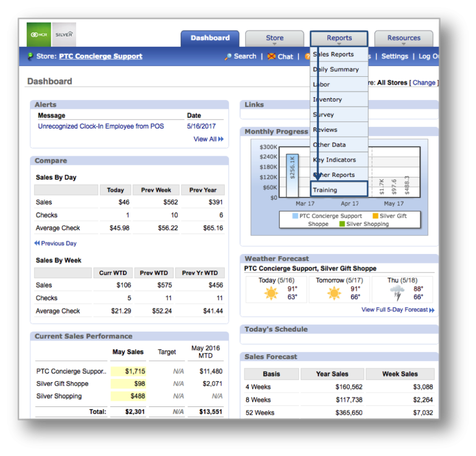476x456 pixels.
Task: Expand the Store tab menu
Action: [275, 38]
